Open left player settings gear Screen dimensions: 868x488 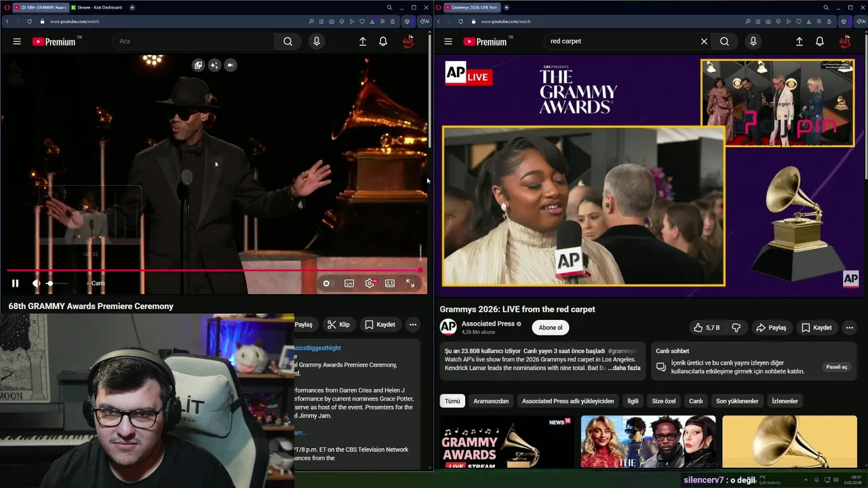370,283
